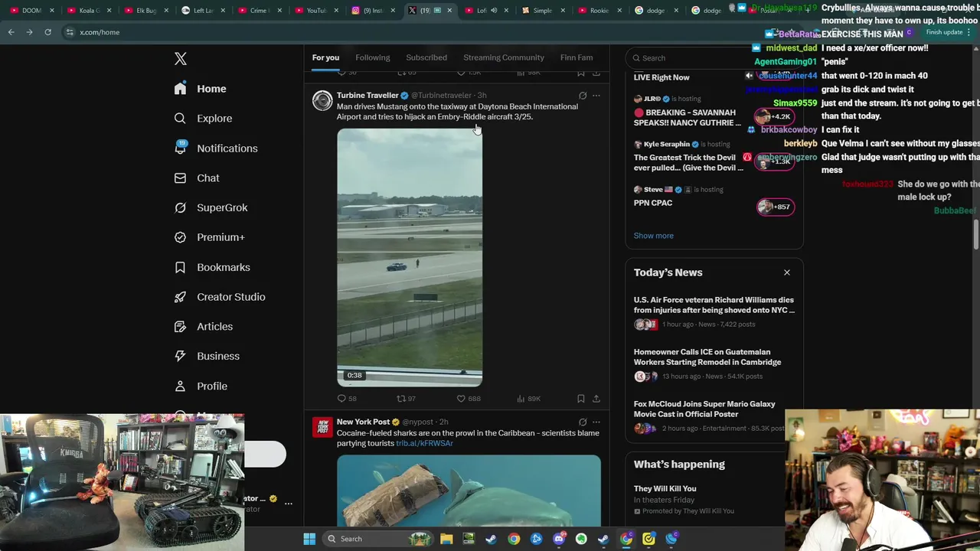980x551 pixels.
Task: Reload the x.com page
Action: click(x=47, y=32)
